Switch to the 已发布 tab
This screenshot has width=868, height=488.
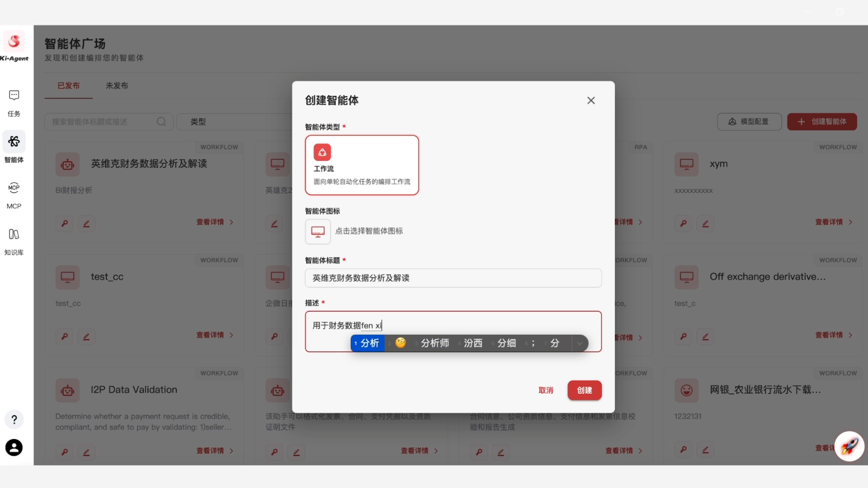point(68,86)
